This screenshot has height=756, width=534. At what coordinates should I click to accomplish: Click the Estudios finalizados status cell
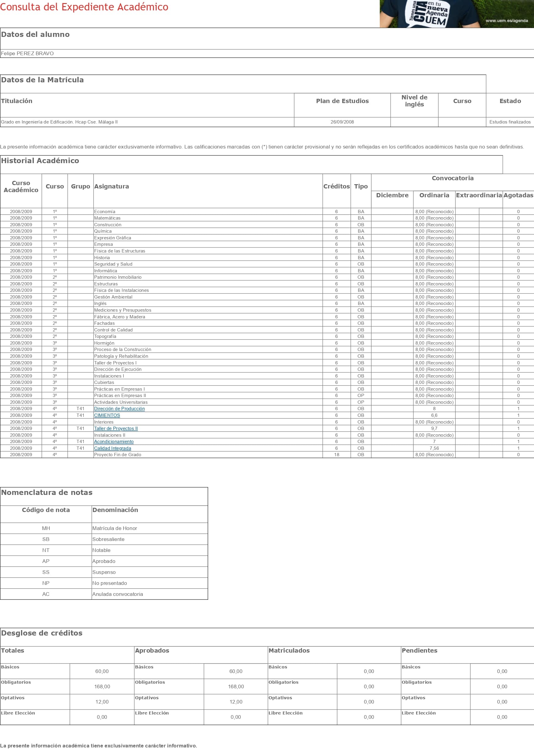pyautogui.click(x=510, y=122)
